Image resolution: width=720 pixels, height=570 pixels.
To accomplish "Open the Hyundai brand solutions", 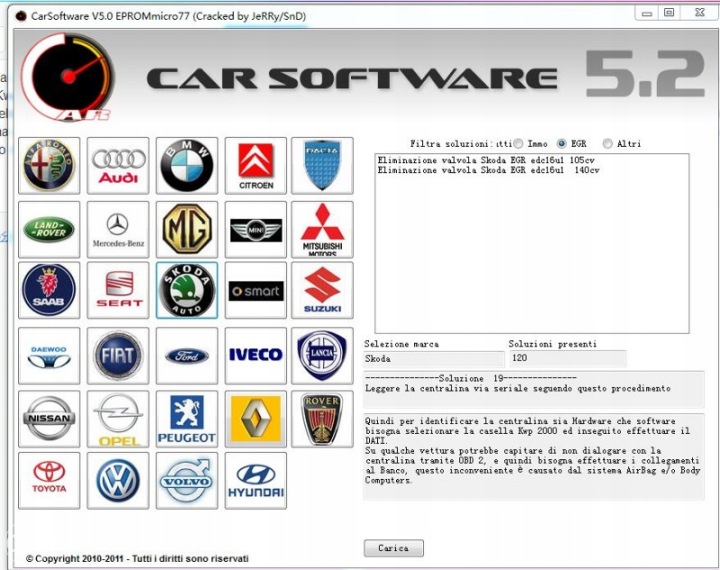I will click(x=255, y=481).
